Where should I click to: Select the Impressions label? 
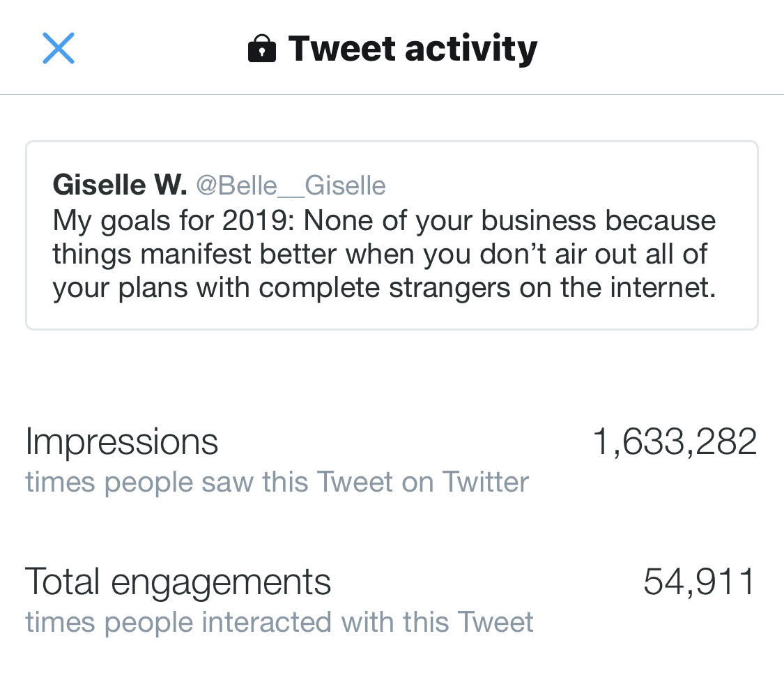[122, 442]
